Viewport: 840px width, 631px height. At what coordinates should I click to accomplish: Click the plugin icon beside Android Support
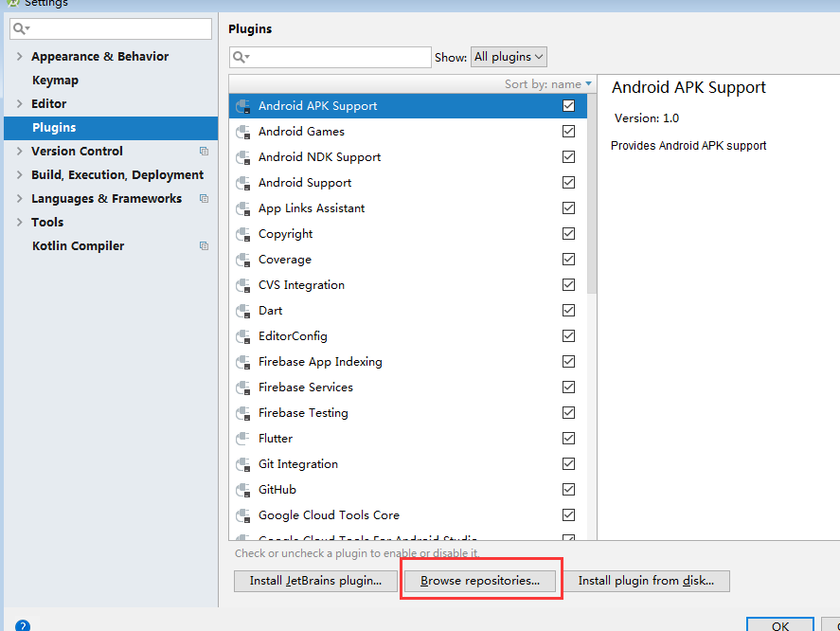click(x=243, y=183)
